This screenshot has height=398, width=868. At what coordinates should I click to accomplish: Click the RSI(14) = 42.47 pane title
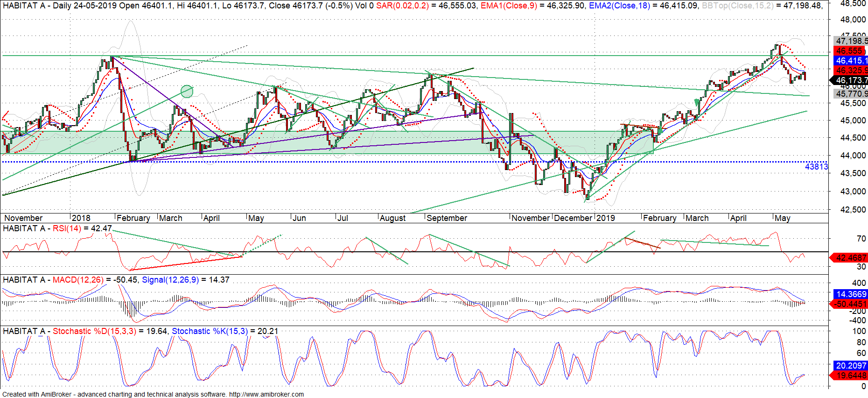[x=82, y=228]
